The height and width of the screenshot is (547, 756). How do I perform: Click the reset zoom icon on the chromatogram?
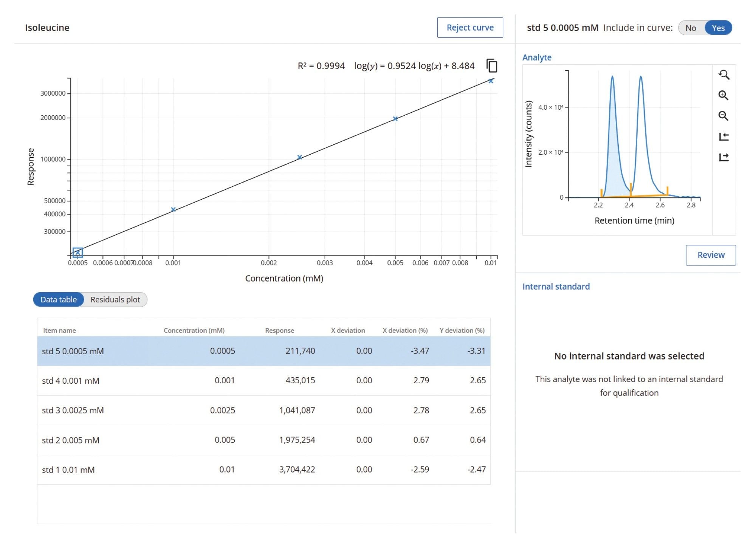(x=723, y=75)
